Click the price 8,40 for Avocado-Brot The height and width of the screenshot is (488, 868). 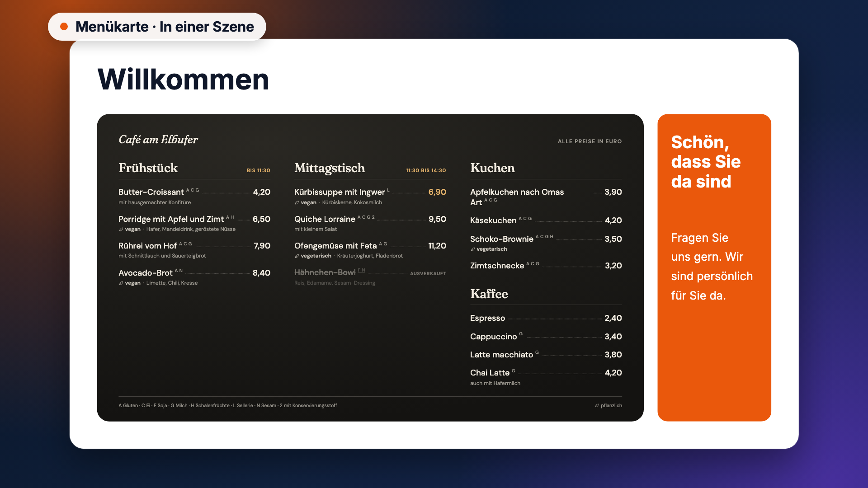coord(261,273)
